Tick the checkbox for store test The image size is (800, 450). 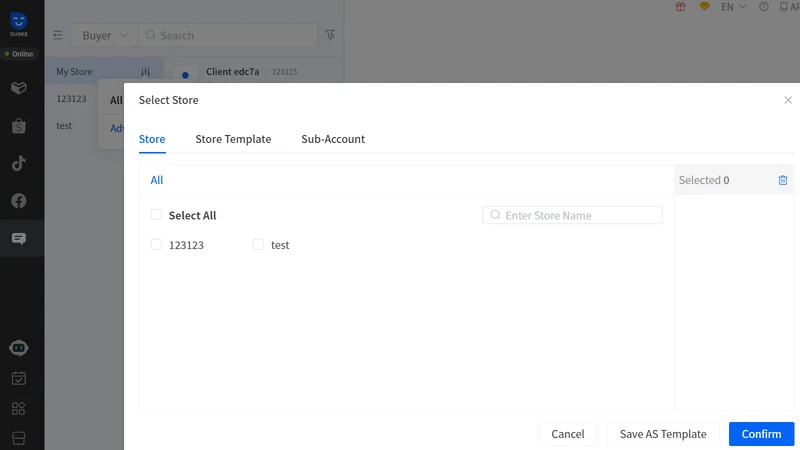[x=258, y=244]
